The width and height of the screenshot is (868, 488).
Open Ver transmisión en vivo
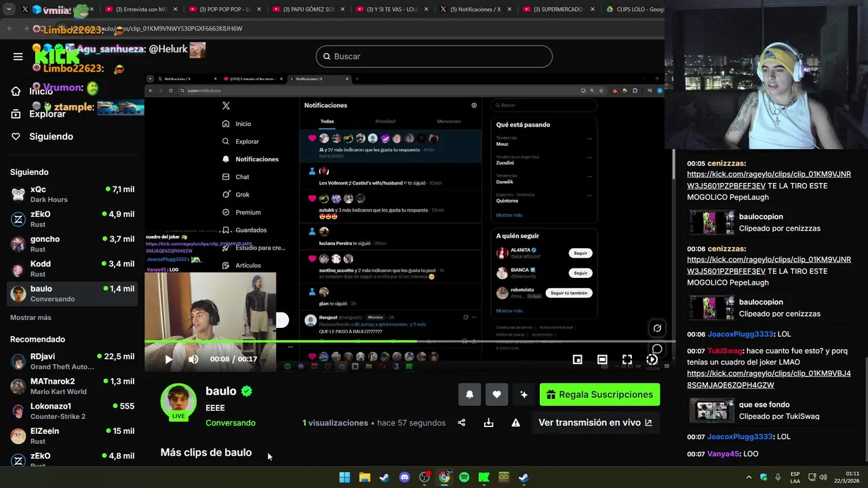coord(595,422)
